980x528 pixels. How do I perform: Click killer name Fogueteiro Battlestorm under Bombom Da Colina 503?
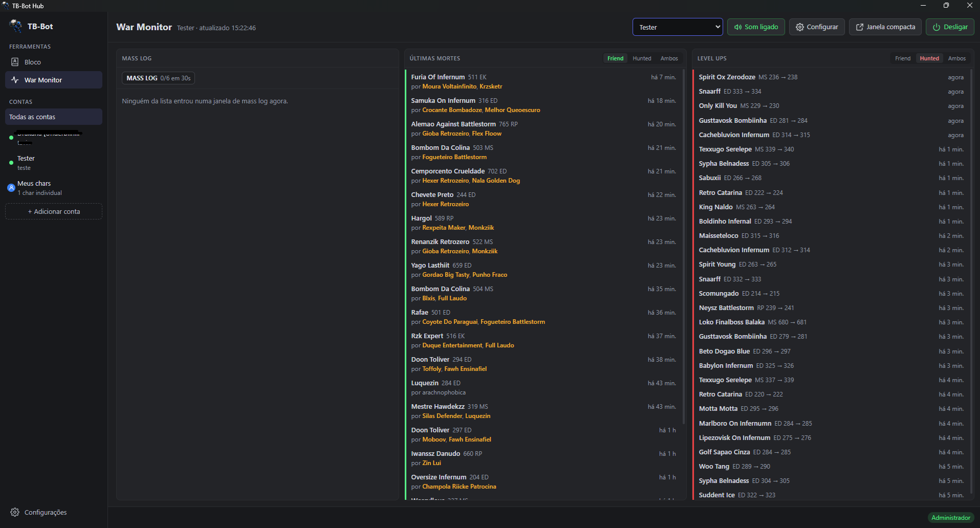[454, 157]
